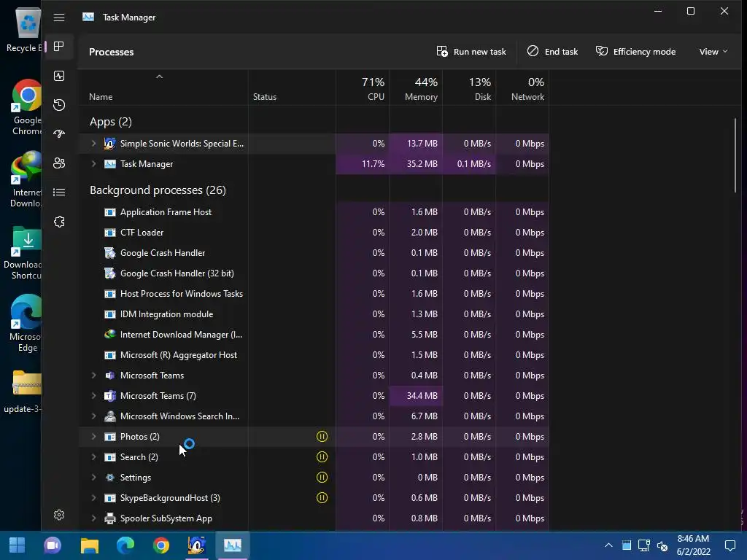Expand the Photos (2) process group
This screenshot has width=747, height=560.
point(94,436)
